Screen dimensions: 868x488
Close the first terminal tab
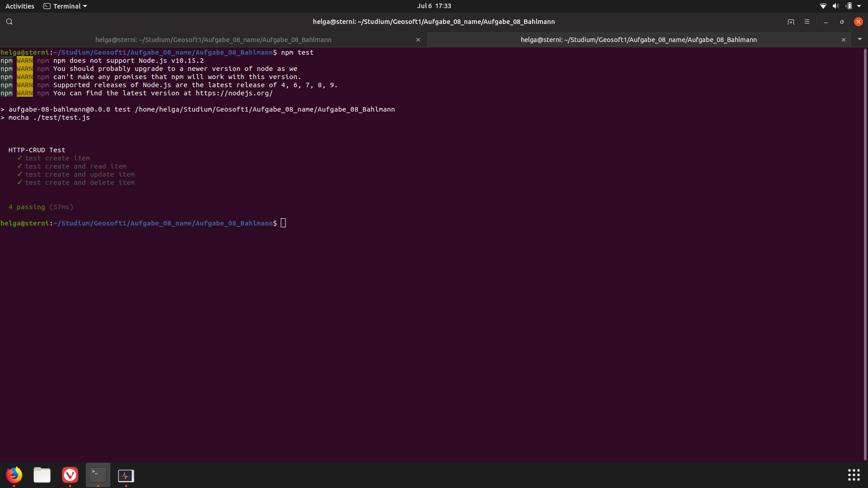point(418,40)
